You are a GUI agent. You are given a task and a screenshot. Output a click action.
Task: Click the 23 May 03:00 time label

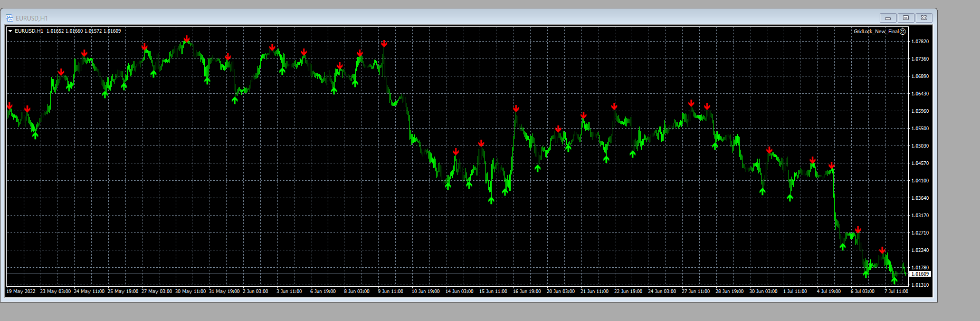55,291
